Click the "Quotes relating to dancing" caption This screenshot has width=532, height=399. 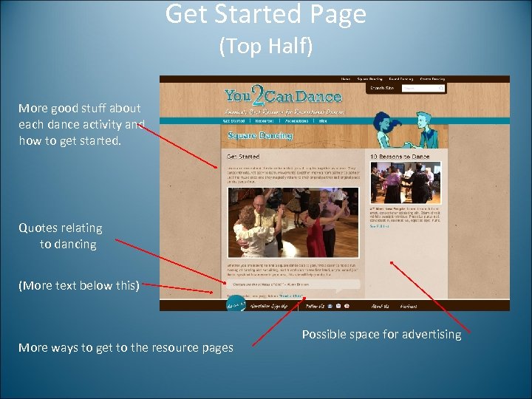point(61,236)
